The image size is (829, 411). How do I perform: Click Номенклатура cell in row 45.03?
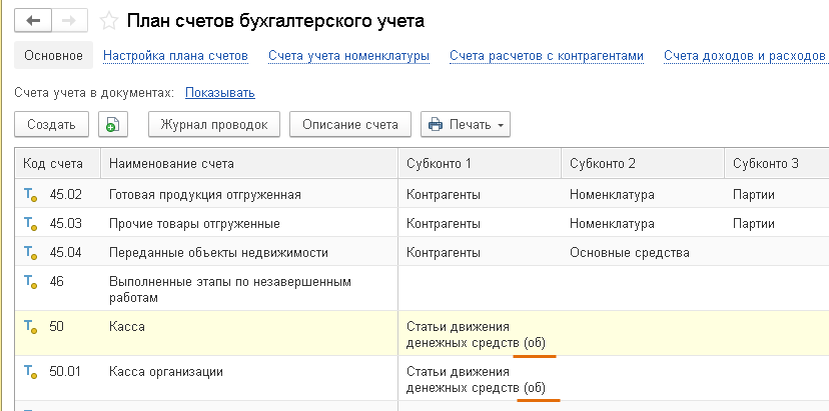[612, 224]
